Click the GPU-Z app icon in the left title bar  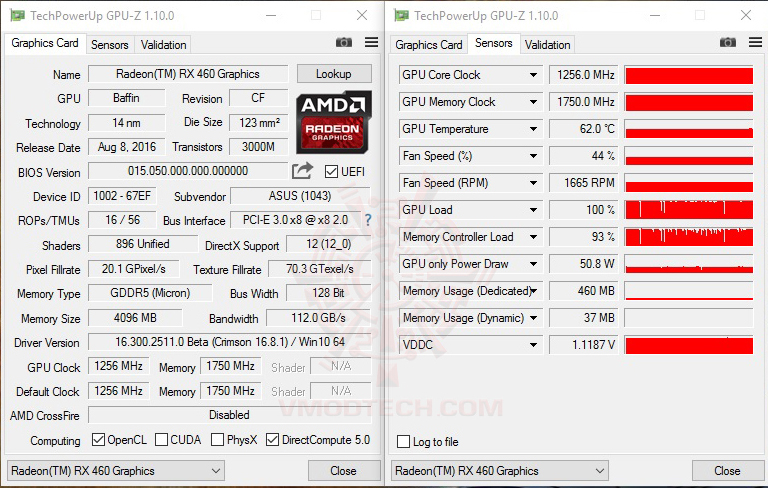(x=18, y=16)
